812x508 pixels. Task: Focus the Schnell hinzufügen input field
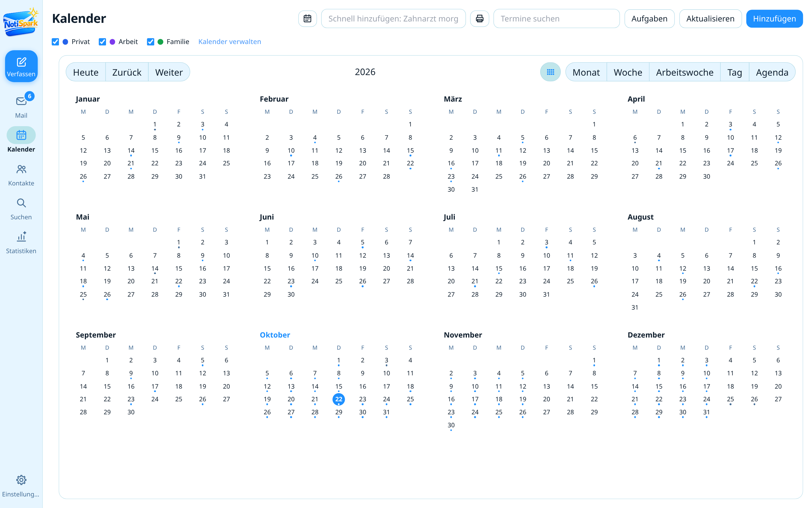[393, 18]
